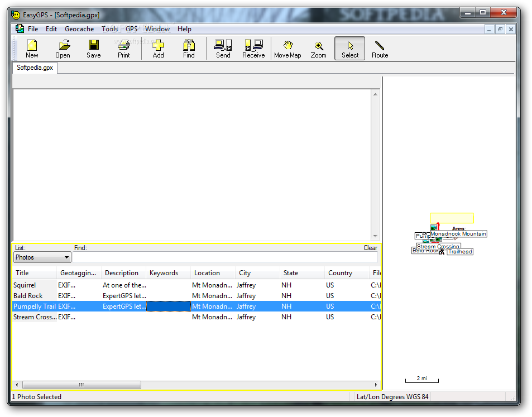
Task: Open the Tools menu
Action: tap(110, 29)
